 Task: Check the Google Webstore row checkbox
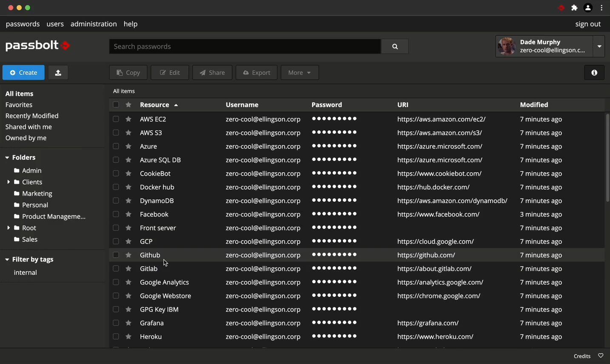tap(116, 296)
